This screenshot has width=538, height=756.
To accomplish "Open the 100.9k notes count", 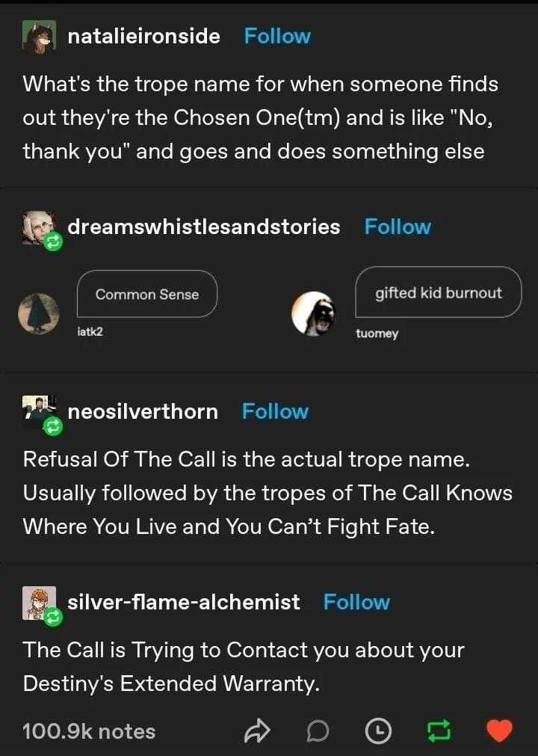I will click(x=89, y=731).
